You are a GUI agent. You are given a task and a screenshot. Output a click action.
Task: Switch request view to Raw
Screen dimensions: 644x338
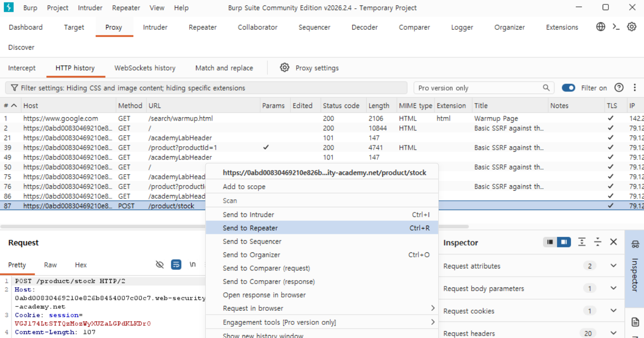pos(51,265)
